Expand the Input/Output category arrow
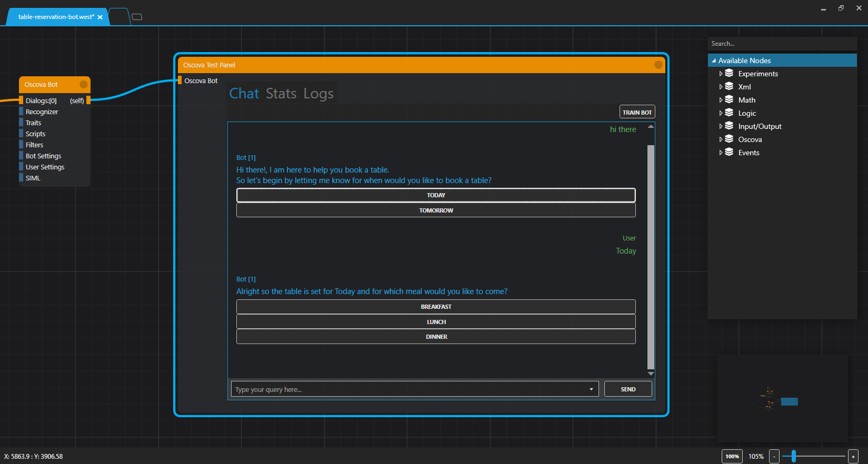The height and width of the screenshot is (464, 868). click(721, 126)
